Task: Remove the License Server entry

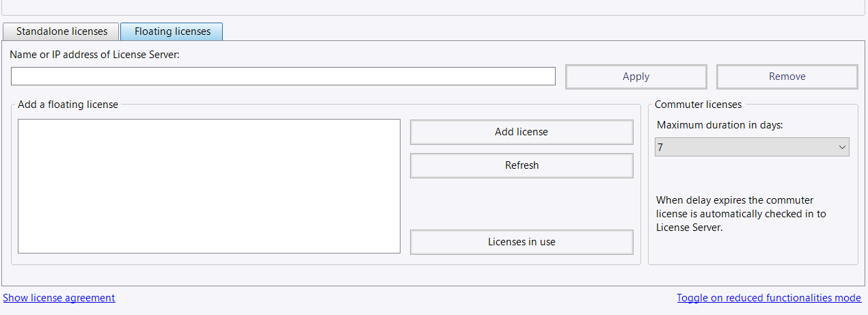Action: click(787, 77)
